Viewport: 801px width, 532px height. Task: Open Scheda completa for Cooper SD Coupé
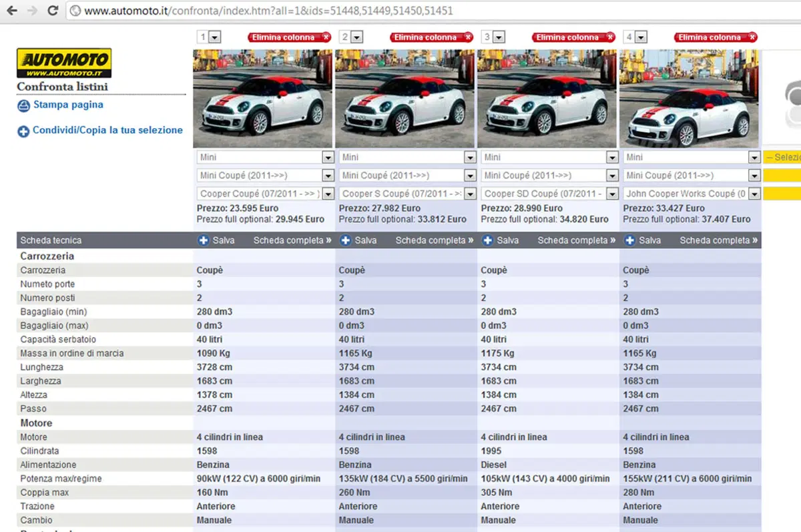coord(577,240)
